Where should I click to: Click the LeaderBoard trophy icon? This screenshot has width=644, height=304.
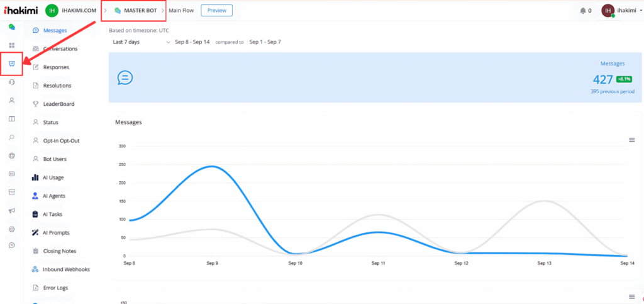(x=35, y=104)
